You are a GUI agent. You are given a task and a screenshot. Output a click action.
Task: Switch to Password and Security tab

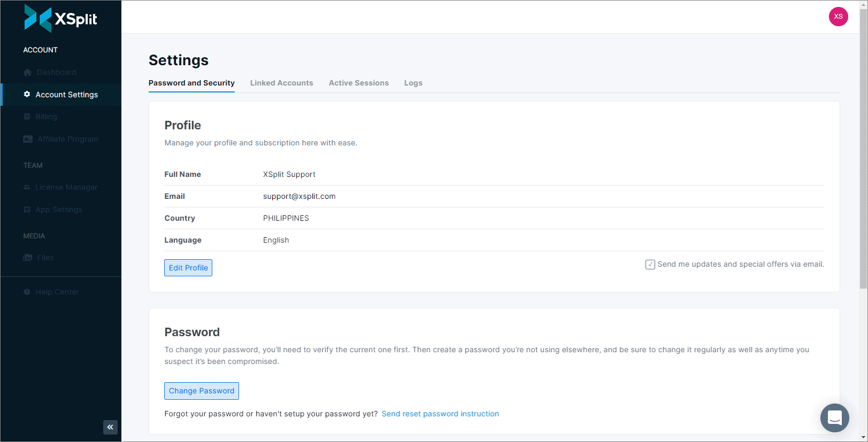click(191, 83)
